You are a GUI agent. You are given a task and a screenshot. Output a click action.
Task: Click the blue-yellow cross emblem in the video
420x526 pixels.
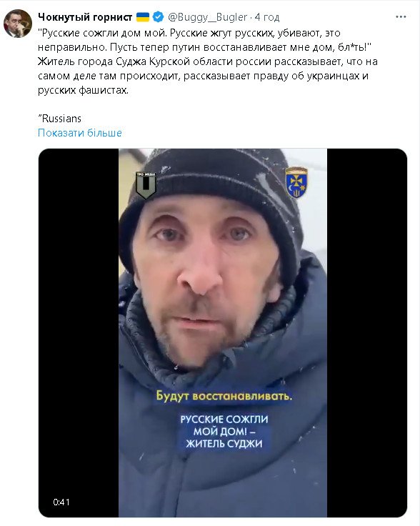296,182
